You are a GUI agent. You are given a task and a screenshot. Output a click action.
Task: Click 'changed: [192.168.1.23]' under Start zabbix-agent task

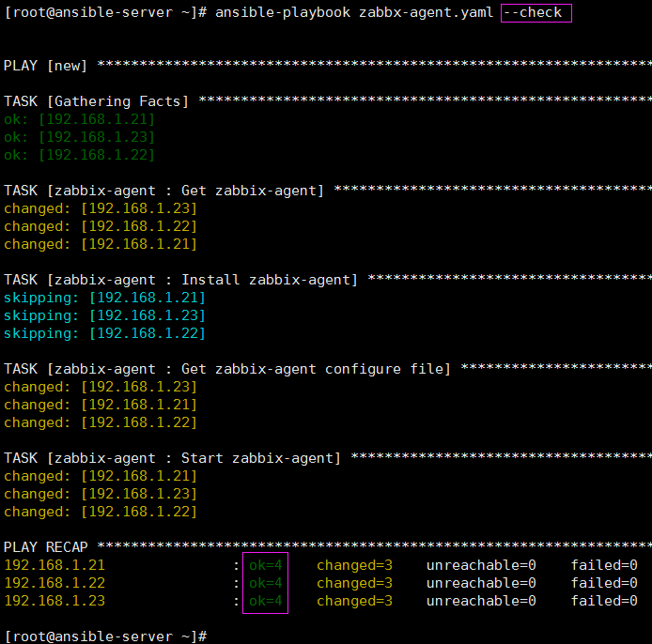(x=101, y=494)
